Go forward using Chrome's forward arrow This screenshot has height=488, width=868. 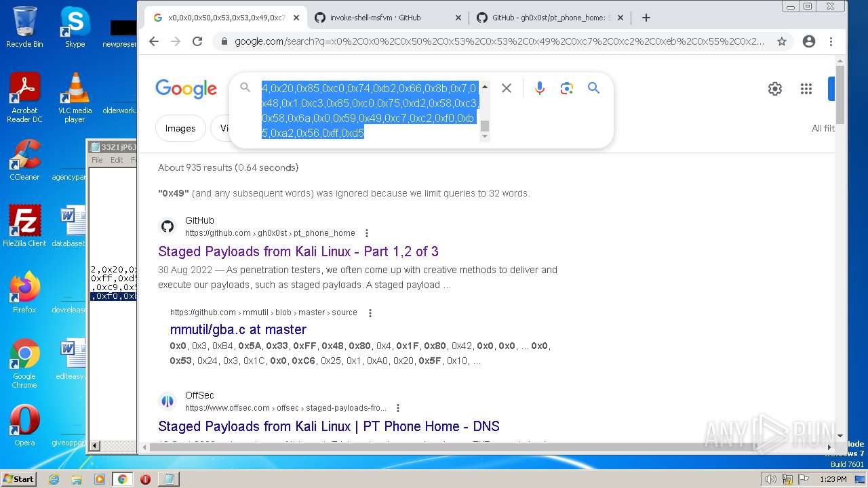(x=176, y=41)
